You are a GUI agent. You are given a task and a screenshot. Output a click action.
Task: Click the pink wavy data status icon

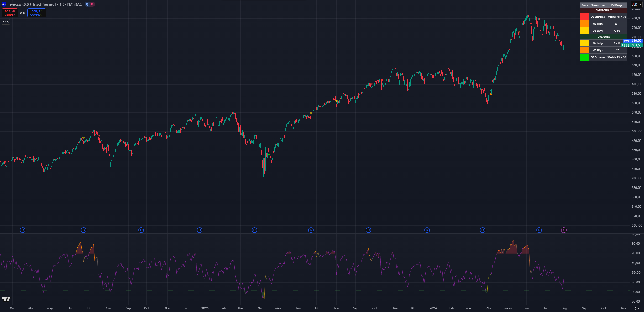tap(92, 4)
